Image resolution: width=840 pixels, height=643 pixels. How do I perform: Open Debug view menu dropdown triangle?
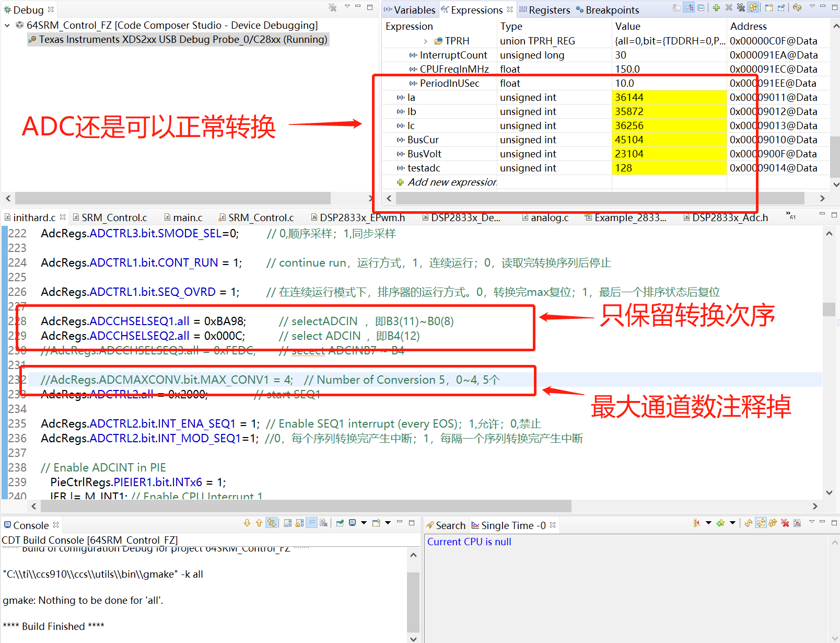coord(347,7)
